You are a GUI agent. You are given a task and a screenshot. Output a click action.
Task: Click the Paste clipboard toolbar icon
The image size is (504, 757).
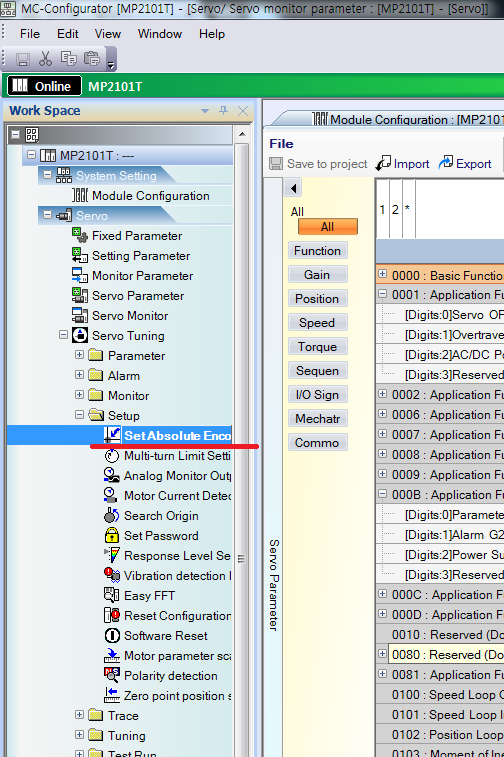pos(92,58)
